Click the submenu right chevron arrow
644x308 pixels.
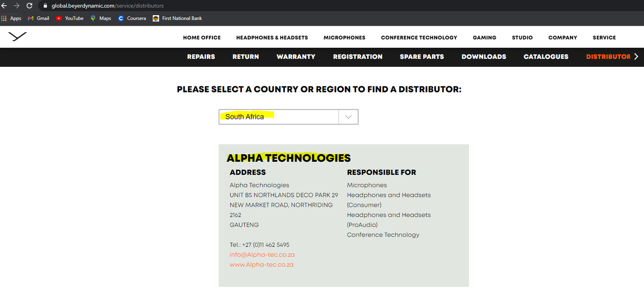click(x=636, y=57)
